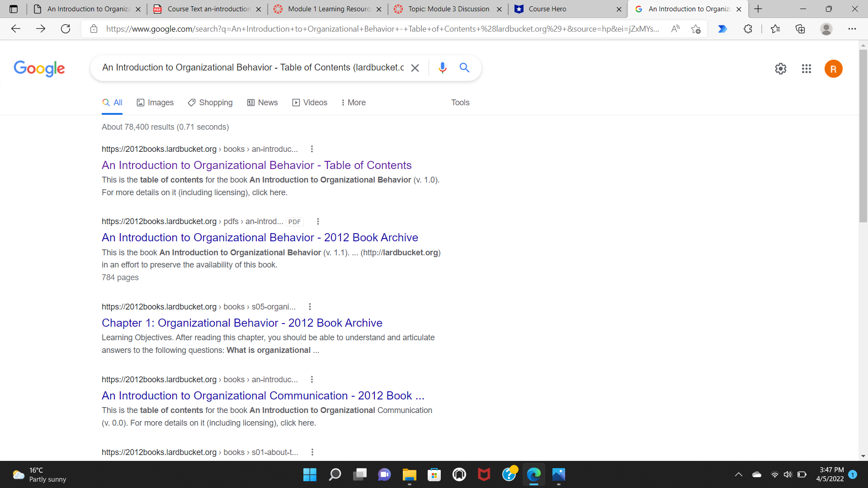Open Table of Contents search result
The image size is (868, 488).
(x=256, y=165)
